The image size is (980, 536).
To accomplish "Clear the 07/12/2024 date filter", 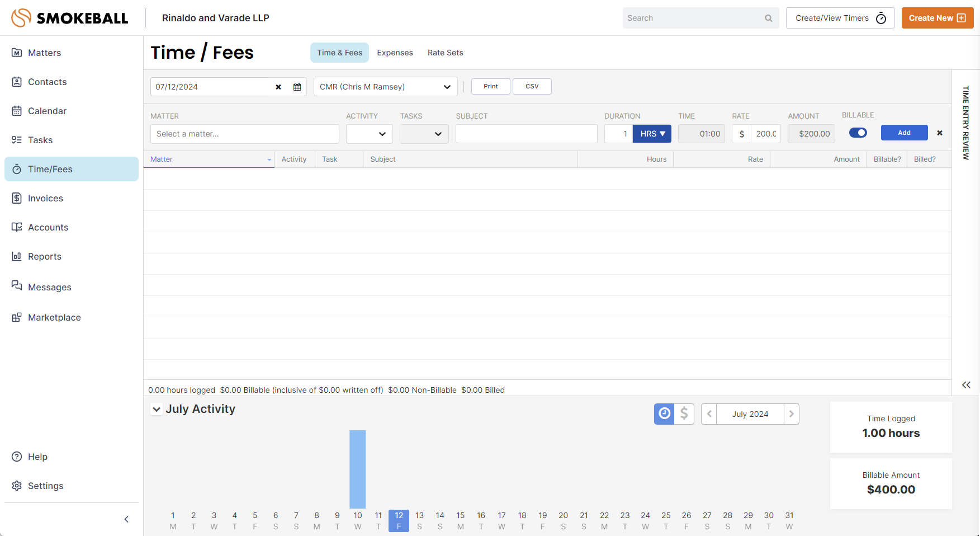I will point(278,87).
